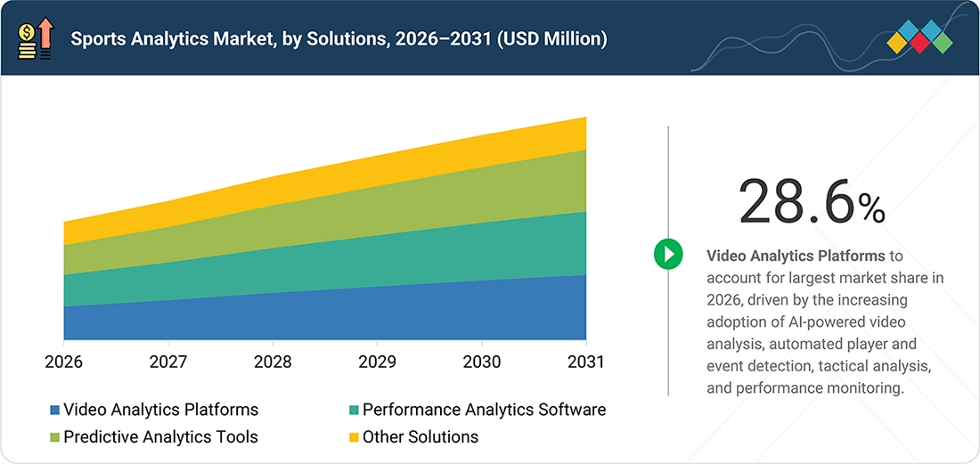Click the Sports Analytics Market chart title

pyautogui.click(x=339, y=39)
